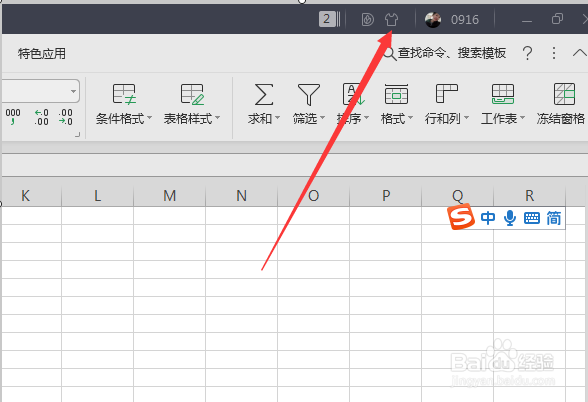
Task: Apply thousands separator style (000)
Action: (x=13, y=117)
